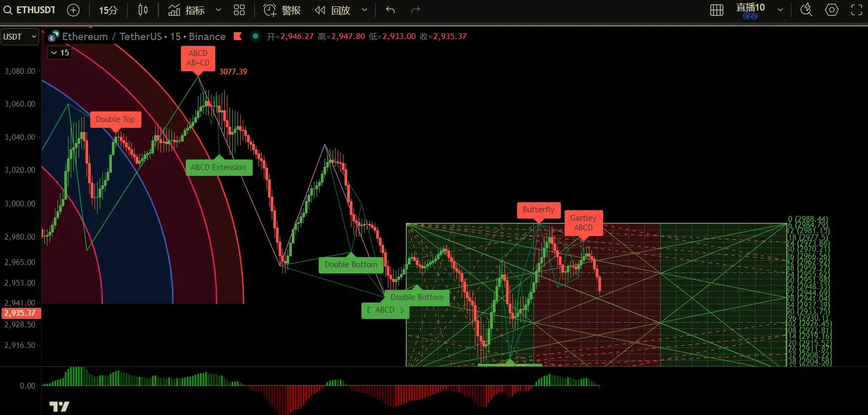868x415 pixels.
Task: Click the high value 高=2,947.80
Action: 341,36
